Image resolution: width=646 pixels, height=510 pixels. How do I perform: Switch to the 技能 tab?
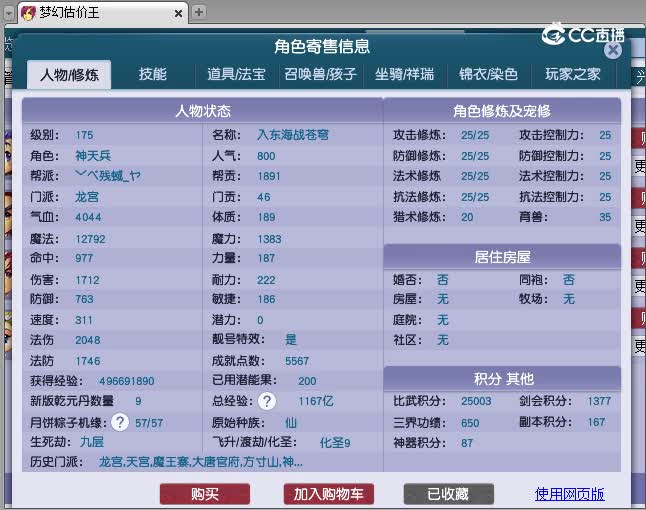[153, 74]
